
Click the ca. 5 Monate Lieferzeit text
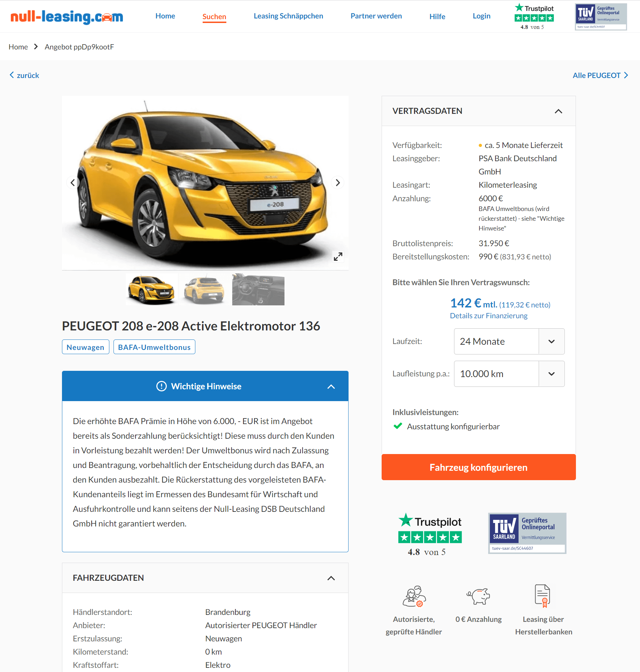coord(523,145)
